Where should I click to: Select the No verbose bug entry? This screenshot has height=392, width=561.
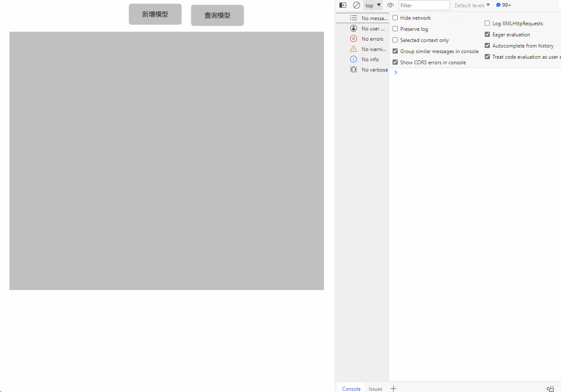tap(374, 70)
